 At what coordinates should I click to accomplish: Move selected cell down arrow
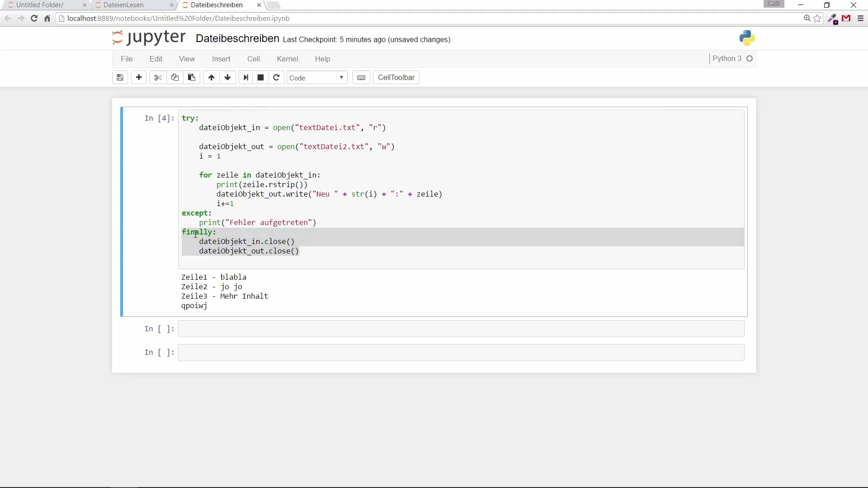[x=228, y=78]
